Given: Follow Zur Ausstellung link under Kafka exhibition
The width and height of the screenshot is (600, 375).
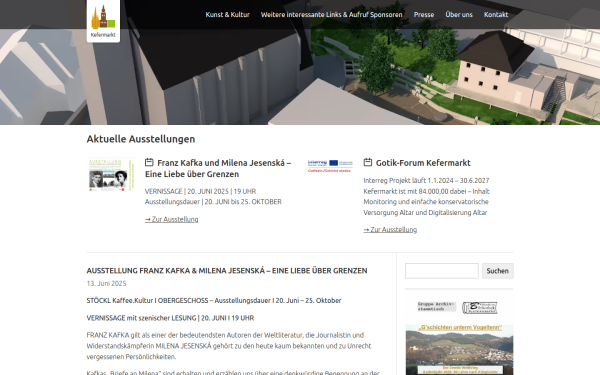Looking at the screenshot, I should click(x=171, y=219).
